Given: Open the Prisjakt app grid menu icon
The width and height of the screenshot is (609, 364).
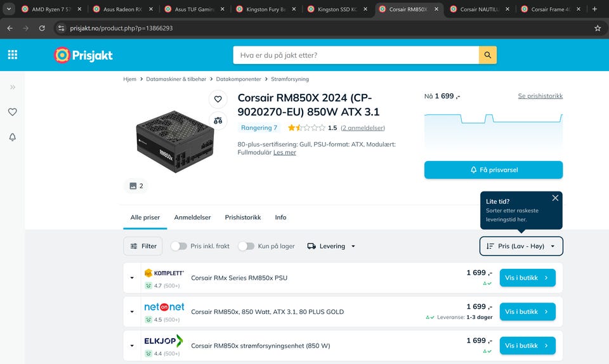Looking at the screenshot, I should click(13, 55).
